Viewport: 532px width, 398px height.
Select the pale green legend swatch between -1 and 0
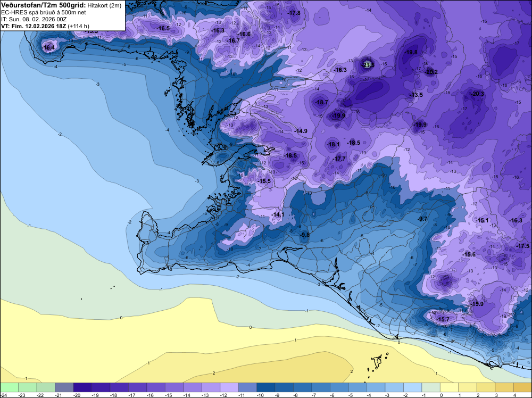point(430,387)
